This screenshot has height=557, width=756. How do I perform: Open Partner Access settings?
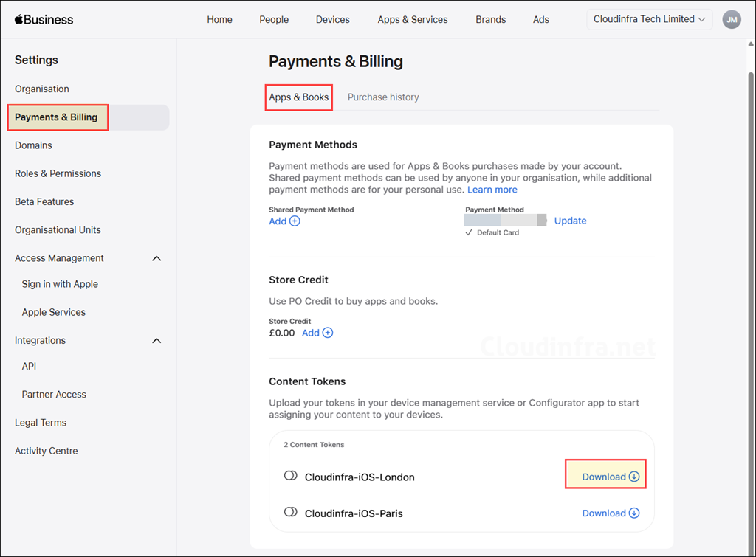[x=54, y=395]
